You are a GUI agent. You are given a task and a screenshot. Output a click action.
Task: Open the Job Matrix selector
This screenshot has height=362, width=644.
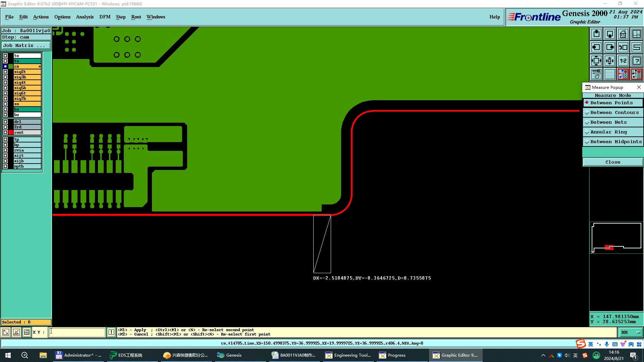tap(26, 46)
